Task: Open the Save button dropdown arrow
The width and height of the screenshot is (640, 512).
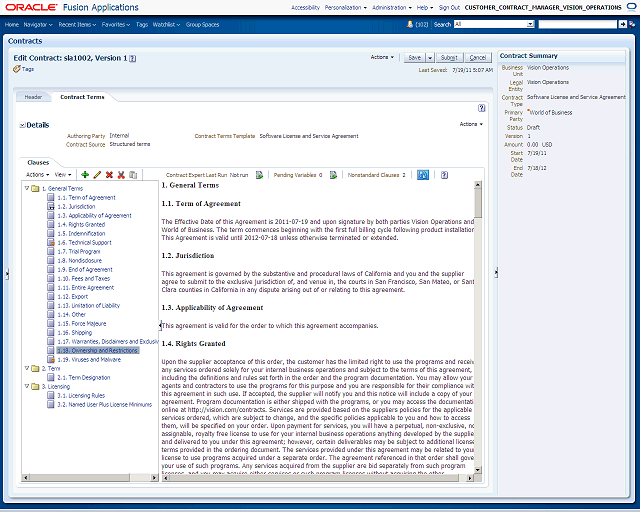Action: pyautogui.click(x=430, y=58)
